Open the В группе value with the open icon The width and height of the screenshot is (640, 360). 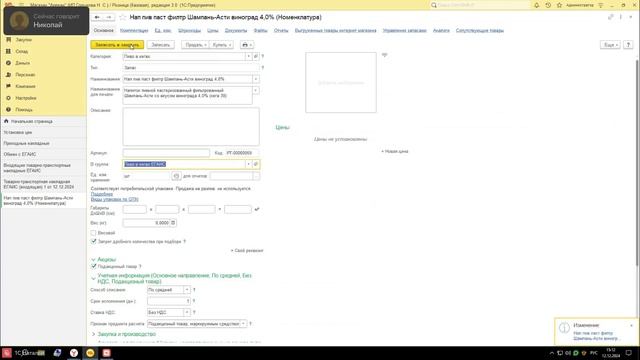(x=256, y=164)
